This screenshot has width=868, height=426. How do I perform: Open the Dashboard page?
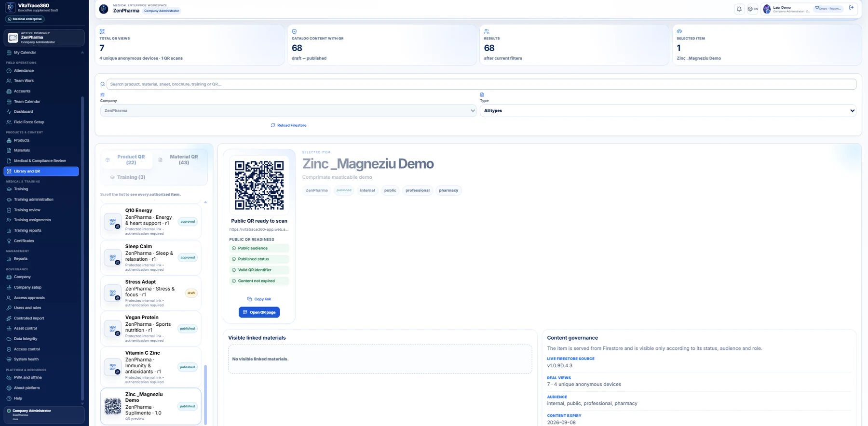(x=42, y=111)
